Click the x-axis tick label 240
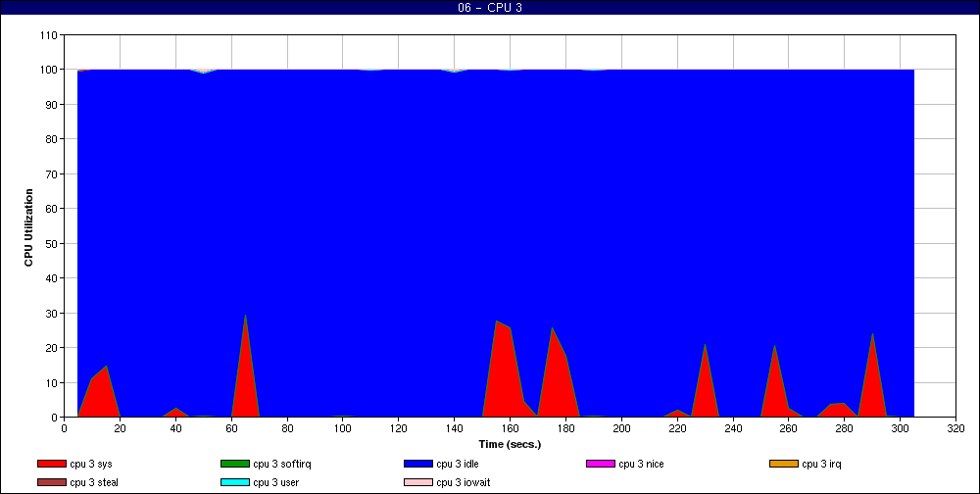This screenshot has width=980, height=494. click(732, 429)
